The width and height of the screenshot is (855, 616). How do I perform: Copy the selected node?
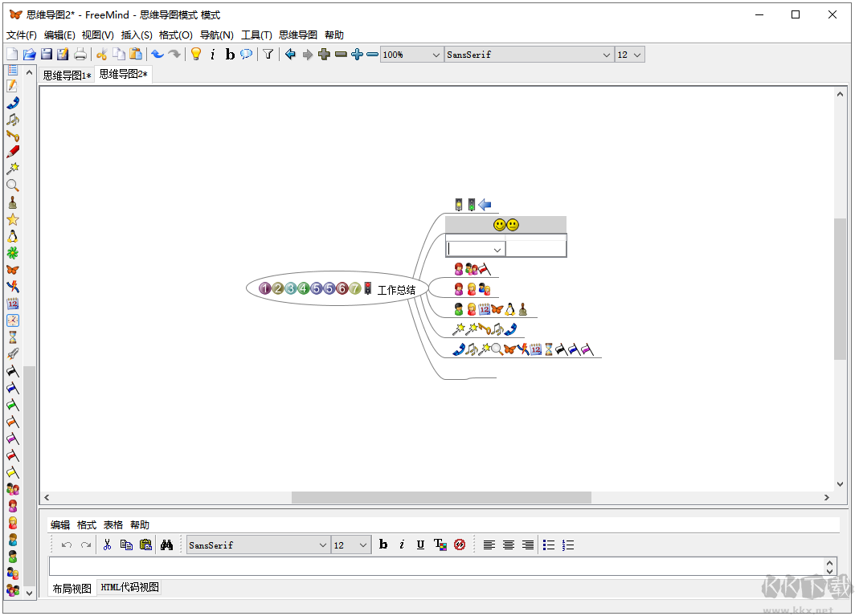[x=118, y=54]
